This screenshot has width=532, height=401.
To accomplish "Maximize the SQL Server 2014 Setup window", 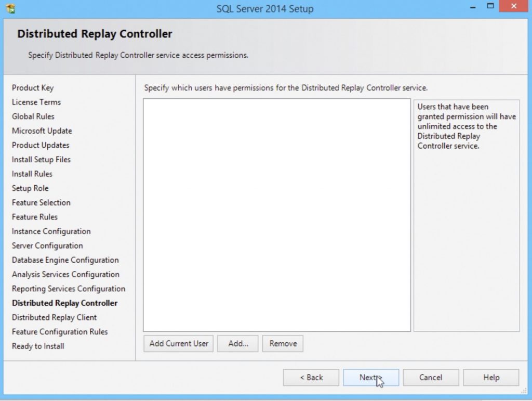I will (490, 6).
